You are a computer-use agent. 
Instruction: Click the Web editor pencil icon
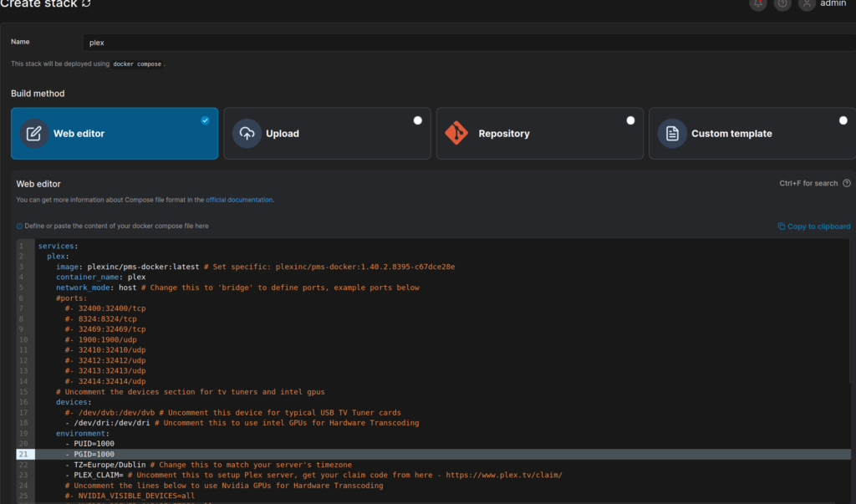tap(34, 134)
